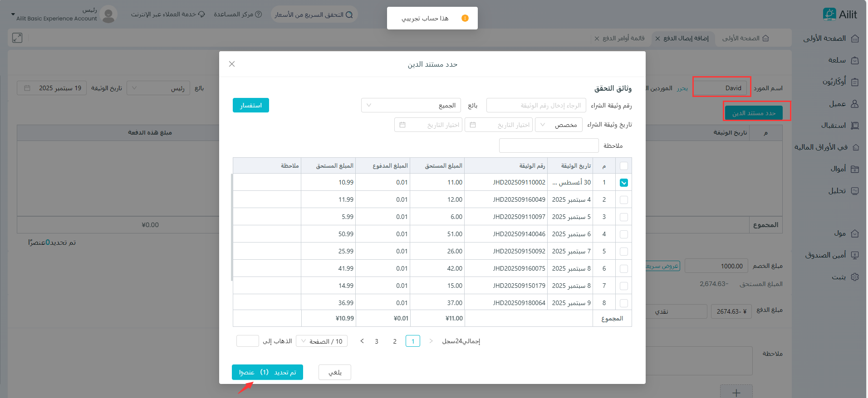The image size is (868, 398).
Task: Open the quick price check search
Action: [x=314, y=15]
